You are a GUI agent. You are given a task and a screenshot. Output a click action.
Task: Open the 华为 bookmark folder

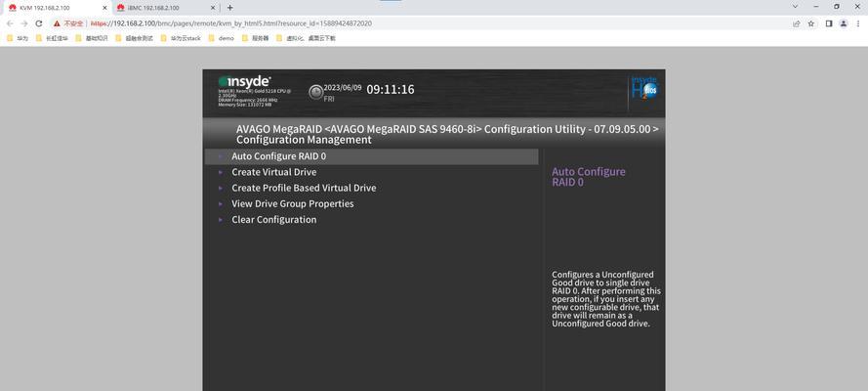pos(17,39)
